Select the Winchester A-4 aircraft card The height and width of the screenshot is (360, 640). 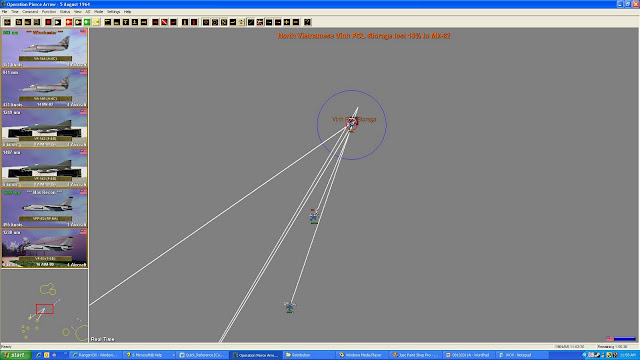click(x=44, y=48)
